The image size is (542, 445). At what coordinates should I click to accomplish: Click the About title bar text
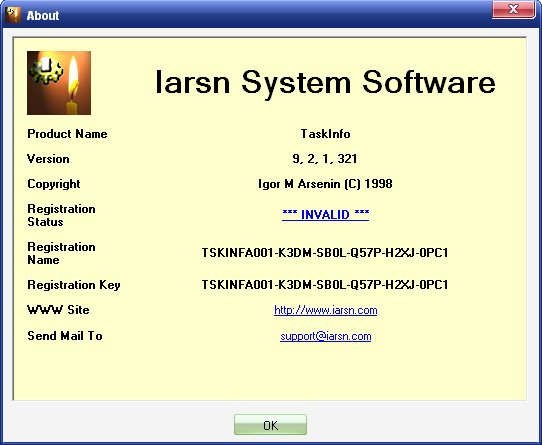click(x=43, y=16)
